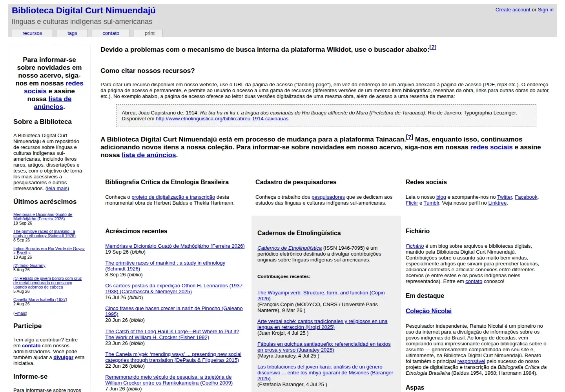
Task: Open Fábulas en quichua santiagueño link
Action: coord(324,347)
